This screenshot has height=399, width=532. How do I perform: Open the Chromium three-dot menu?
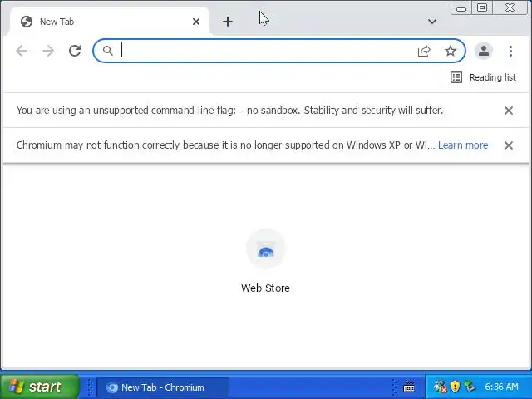[510, 51]
